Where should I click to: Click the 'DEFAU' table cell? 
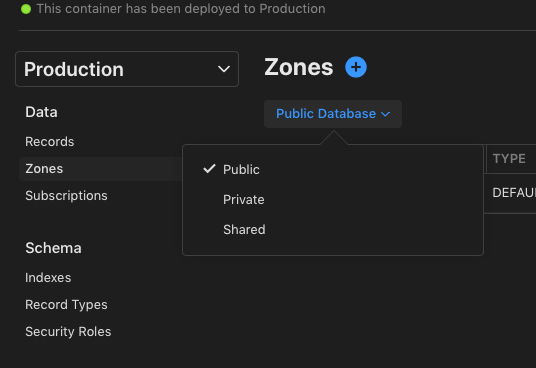[x=514, y=193]
